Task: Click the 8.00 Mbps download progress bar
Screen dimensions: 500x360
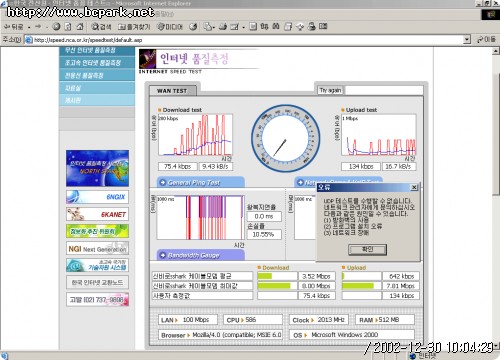Action: point(277,286)
